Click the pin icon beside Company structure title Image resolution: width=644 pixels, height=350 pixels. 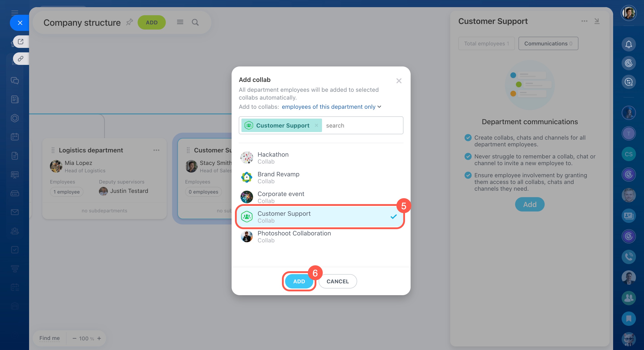129,22
